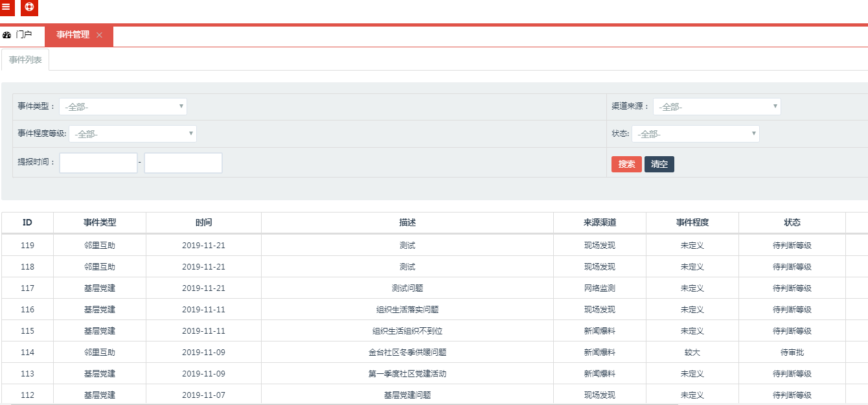Expand the 事件程度等级 dropdown
Screen dimensions: 868x405
click(132, 134)
